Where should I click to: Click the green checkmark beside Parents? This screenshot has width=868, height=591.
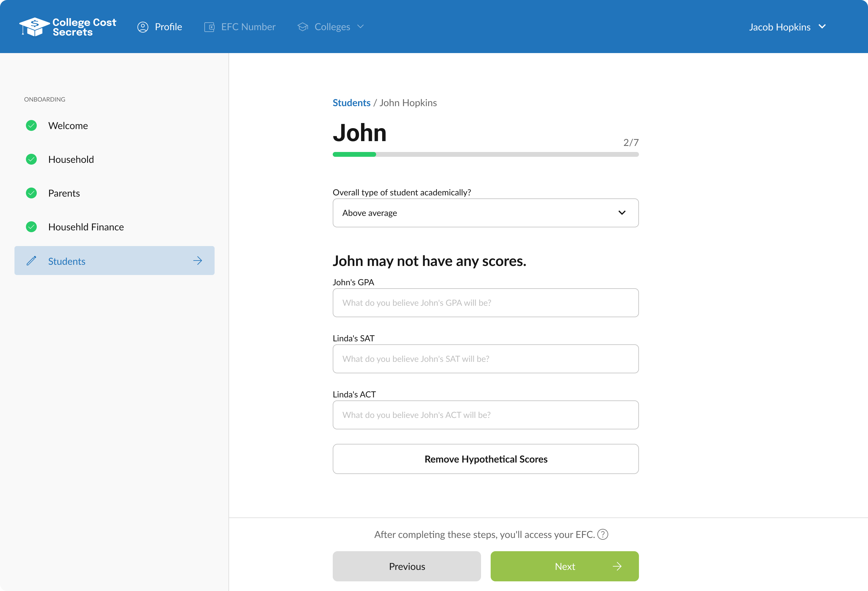coord(31,193)
